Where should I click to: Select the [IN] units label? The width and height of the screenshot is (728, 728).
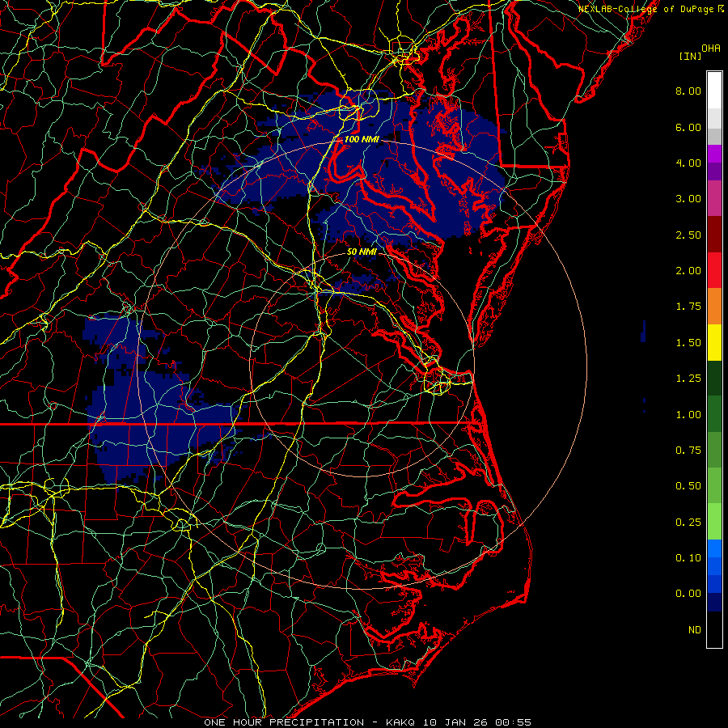(x=690, y=56)
